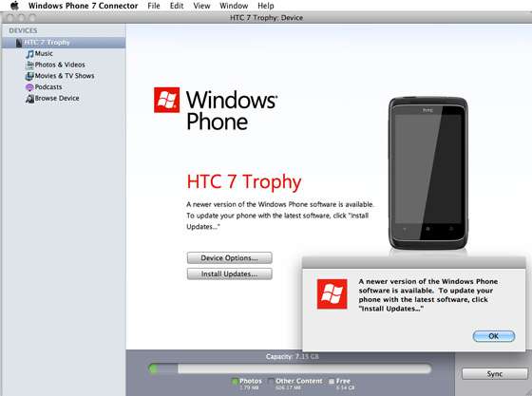Click the Music note icon

pos(29,54)
